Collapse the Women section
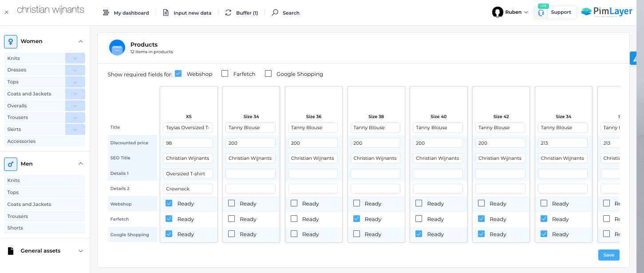This screenshot has height=273, width=644. [81, 41]
